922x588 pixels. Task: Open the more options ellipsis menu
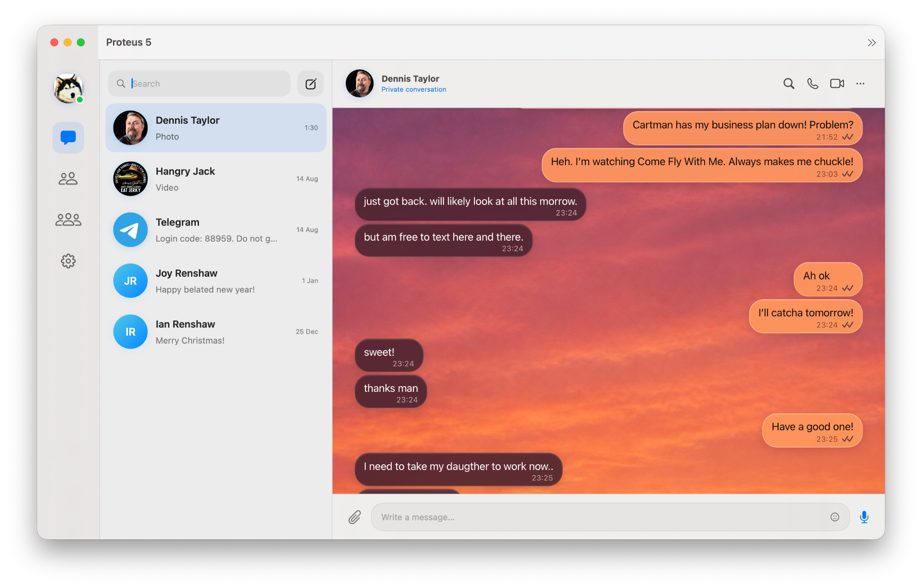(x=860, y=84)
